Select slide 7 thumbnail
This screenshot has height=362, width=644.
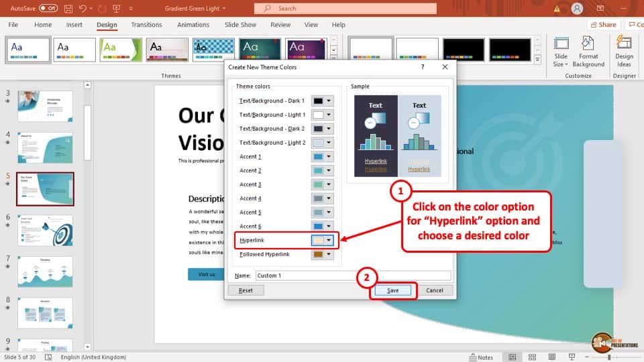point(45,271)
